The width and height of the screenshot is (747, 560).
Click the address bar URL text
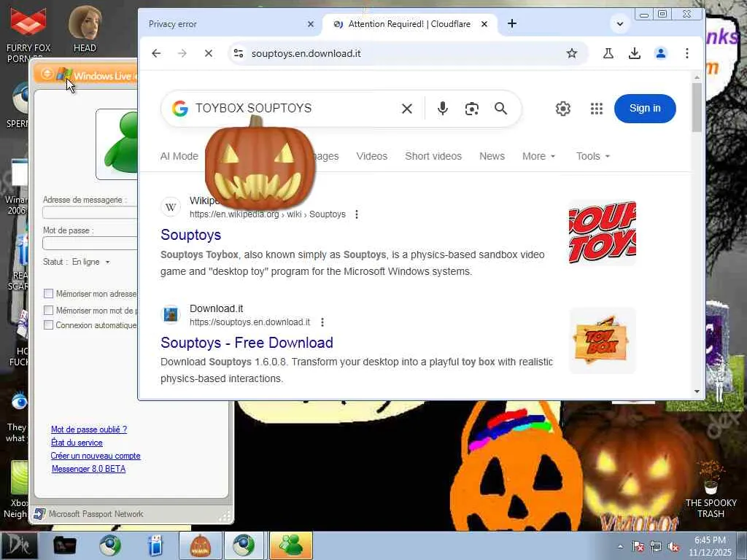click(306, 53)
